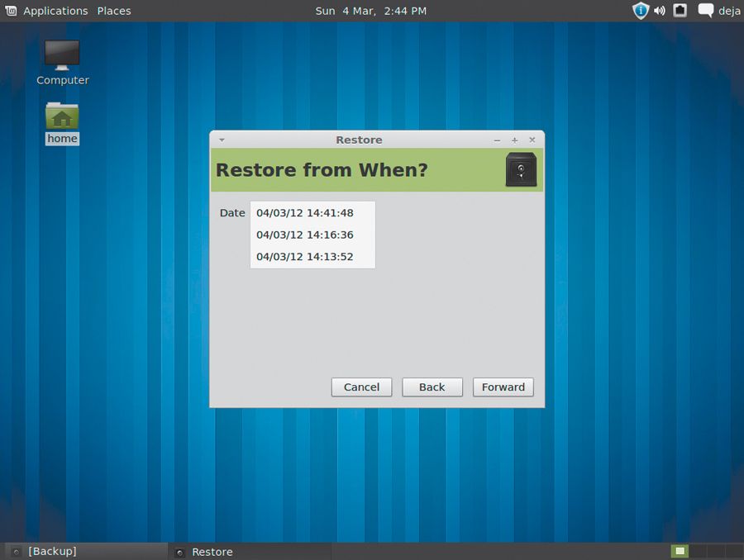The width and height of the screenshot is (744, 560).
Task: Select backup date 04/03/12 14:16:36
Action: pyautogui.click(x=305, y=235)
